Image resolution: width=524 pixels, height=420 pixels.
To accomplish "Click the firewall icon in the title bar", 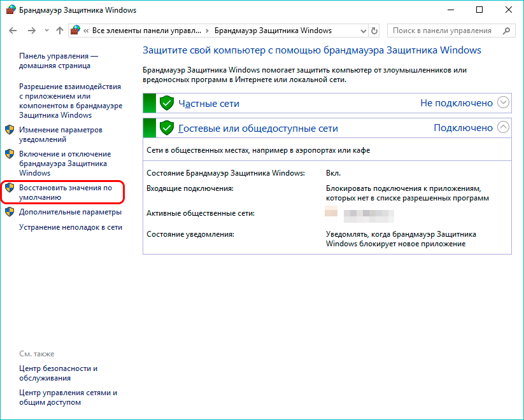I will (x=11, y=10).
